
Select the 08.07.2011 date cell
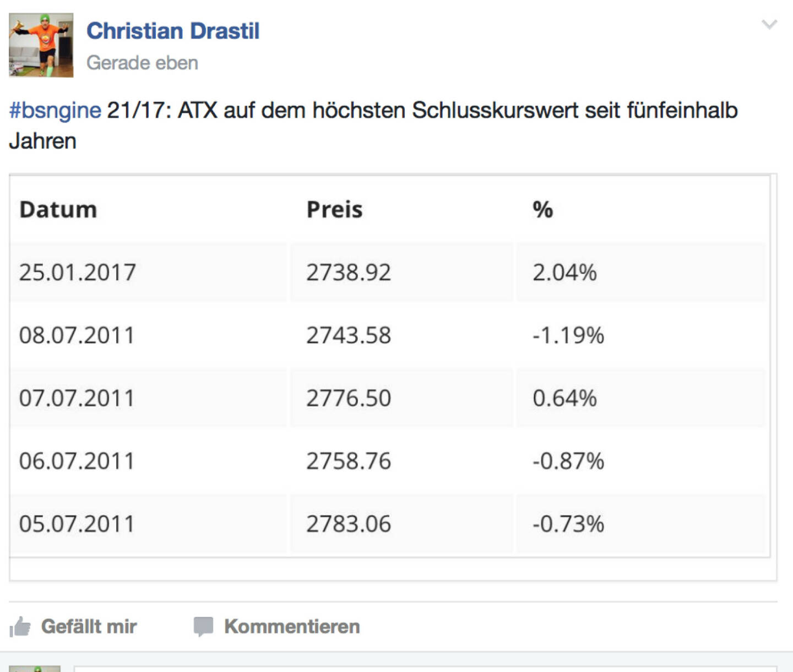(x=77, y=335)
